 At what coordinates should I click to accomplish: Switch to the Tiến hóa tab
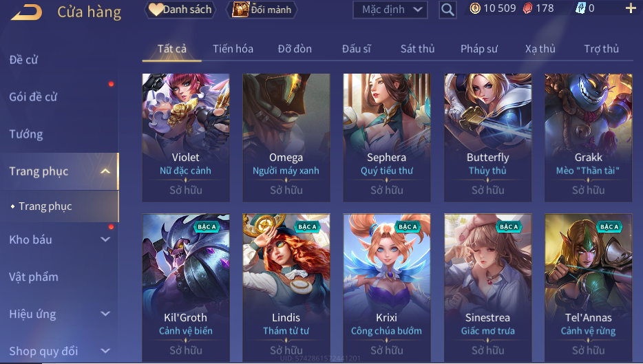(x=233, y=49)
